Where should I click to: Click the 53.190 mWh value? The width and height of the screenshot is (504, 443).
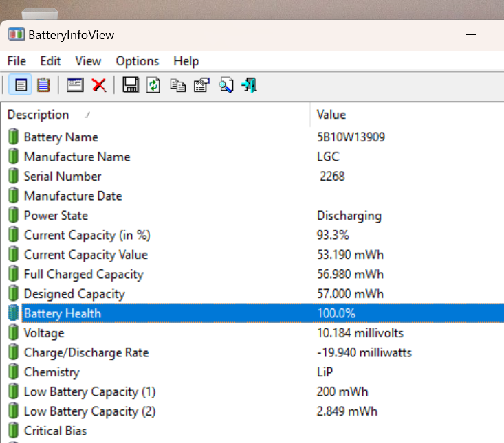[x=351, y=255]
